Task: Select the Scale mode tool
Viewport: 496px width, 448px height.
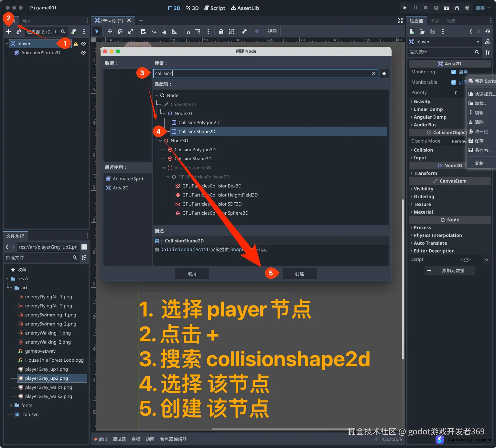Action: (x=131, y=31)
